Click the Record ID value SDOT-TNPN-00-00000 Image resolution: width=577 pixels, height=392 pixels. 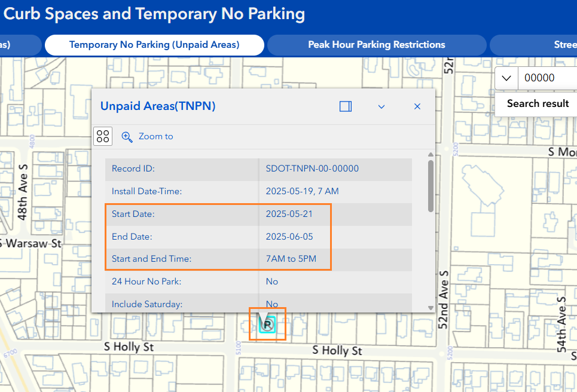(312, 169)
